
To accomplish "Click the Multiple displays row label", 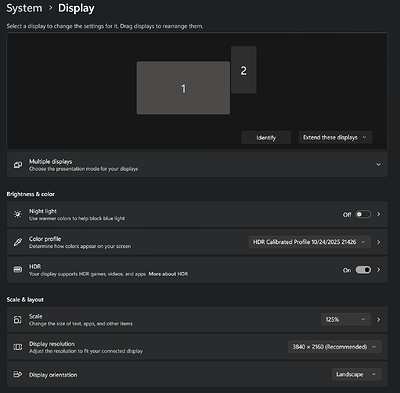I will pos(50,161).
